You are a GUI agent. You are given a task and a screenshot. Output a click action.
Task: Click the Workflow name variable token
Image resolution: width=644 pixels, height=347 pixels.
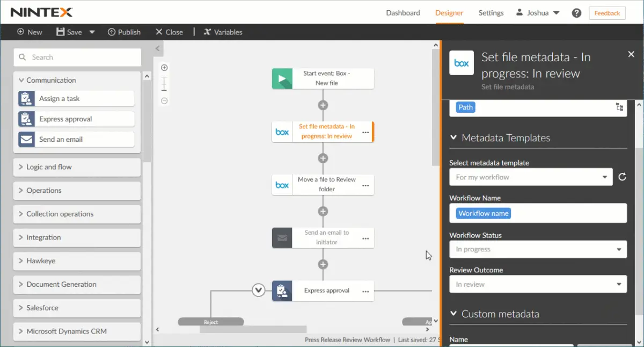click(484, 213)
